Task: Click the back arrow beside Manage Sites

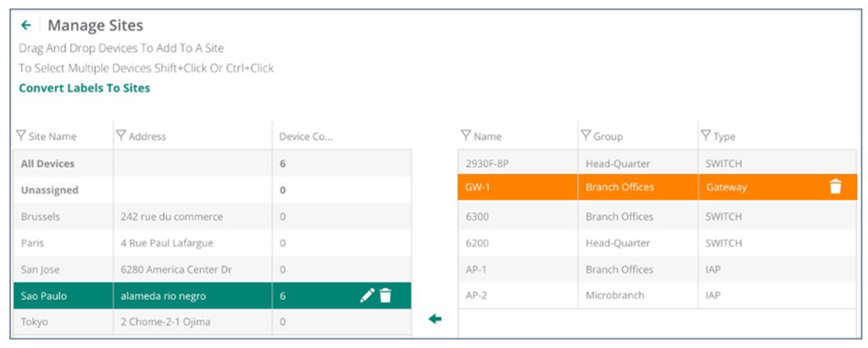Action: pyautogui.click(x=26, y=25)
